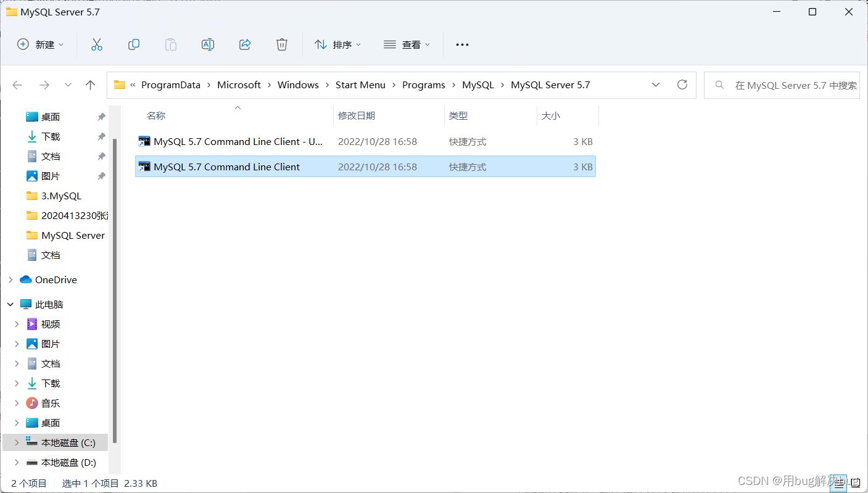Screen dimensions: 868x493
Task: Select MySQL Server folder in sidebar
Action: pyautogui.click(x=66, y=235)
